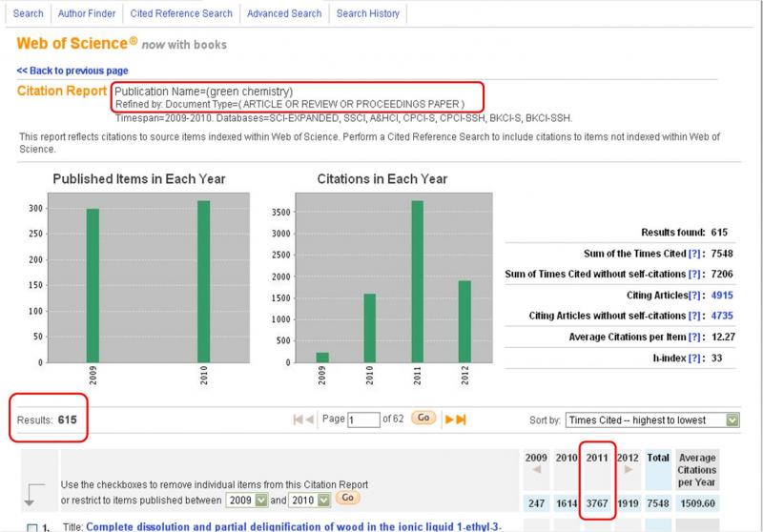Viewport: 763px width, 532px height.
Task: View the 4915 citing articles
Action: tap(722, 296)
